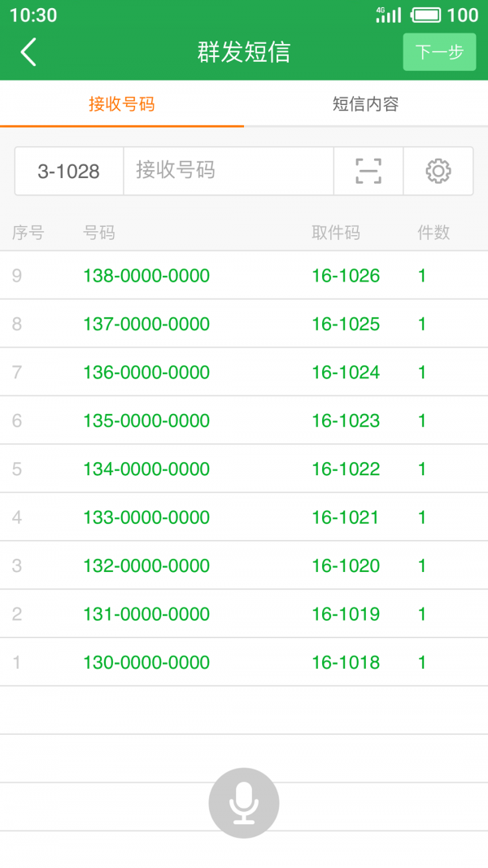The image size is (488, 868).
Task: Tap pickup code 16-1024
Action: pos(346,373)
